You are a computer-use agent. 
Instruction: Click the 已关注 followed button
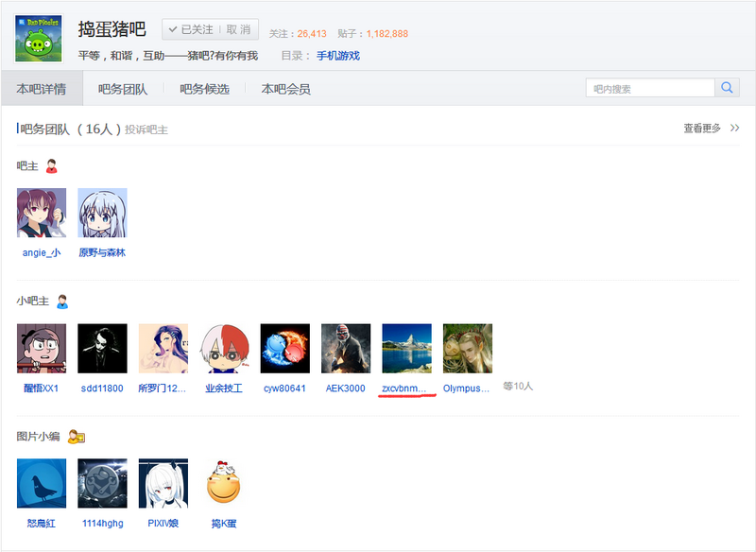[191, 30]
